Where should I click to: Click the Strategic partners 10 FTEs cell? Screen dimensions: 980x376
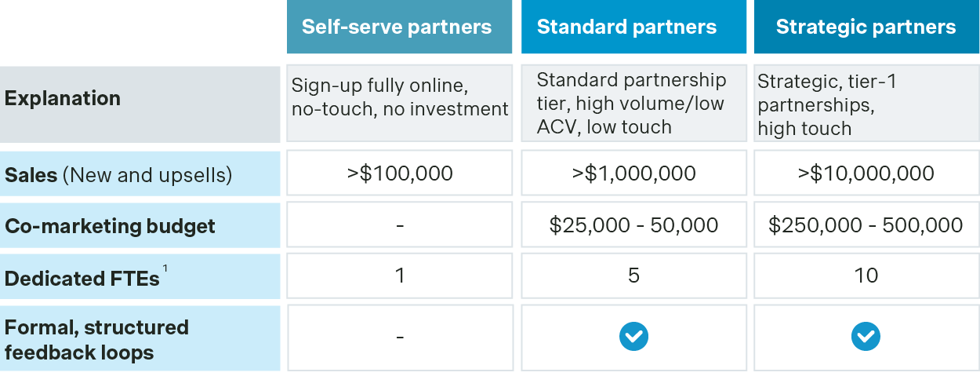pos(866,276)
